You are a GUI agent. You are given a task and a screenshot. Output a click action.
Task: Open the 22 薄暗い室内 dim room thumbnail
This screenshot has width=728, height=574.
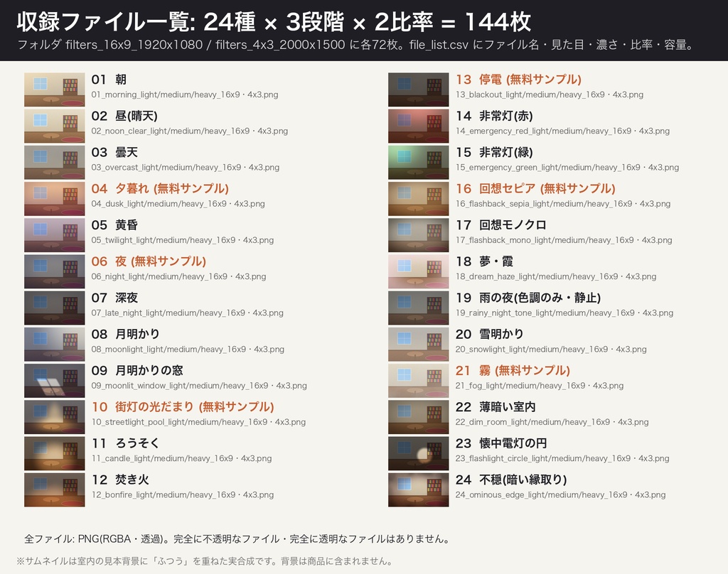pos(418,417)
